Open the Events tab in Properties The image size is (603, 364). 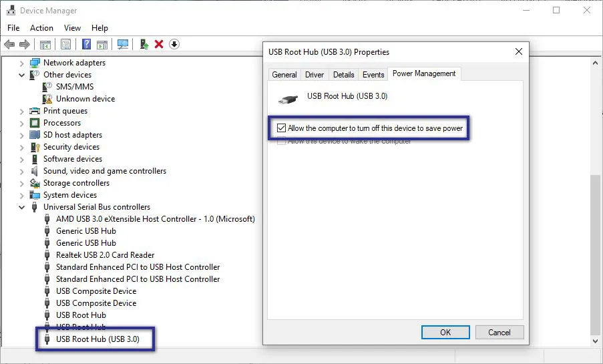pyautogui.click(x=373, y=75)
